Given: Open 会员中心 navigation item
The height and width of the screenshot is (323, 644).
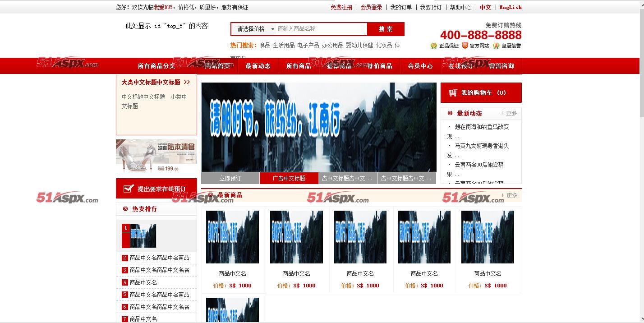Looking at the screenshot, I should pyautogui.click(x=420, y=66).
